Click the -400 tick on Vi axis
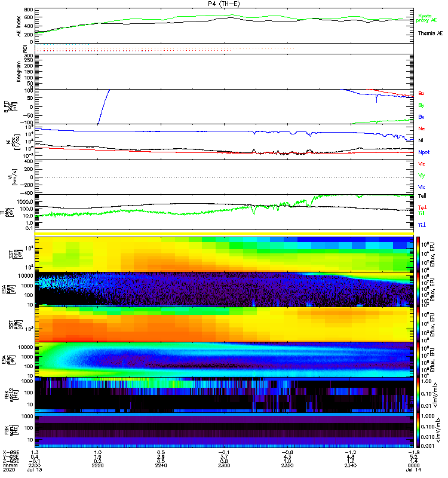Viewport: 448px width, 478px height. click(x=27, y=193)
